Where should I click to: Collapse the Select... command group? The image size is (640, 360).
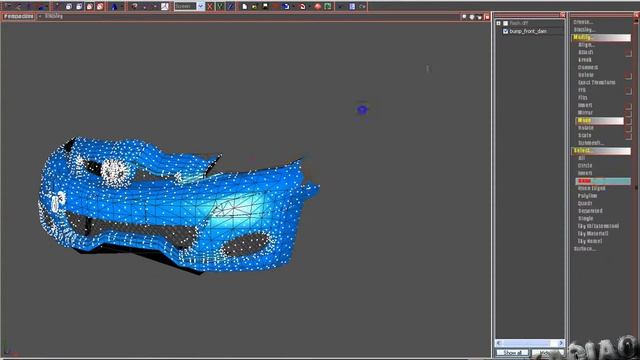601,151
